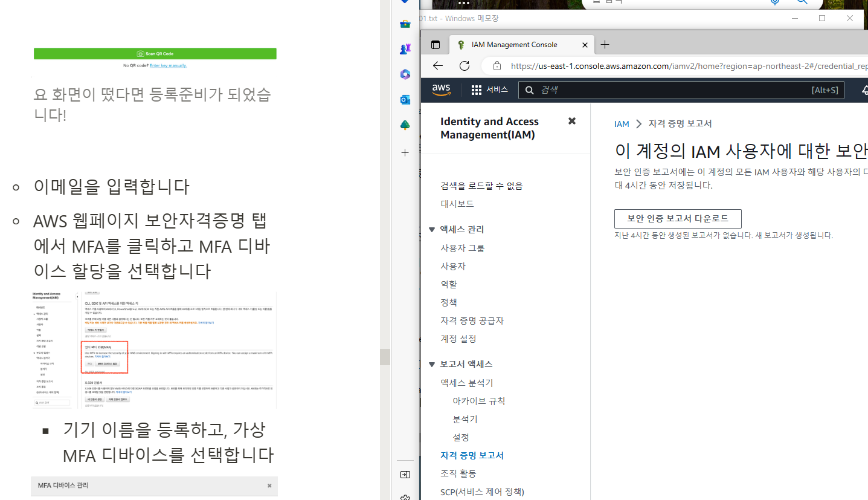Screen dimensions: 868x500
Task: Open 자격 증명 공급자 in the navigation
Action: click(472, 320)
